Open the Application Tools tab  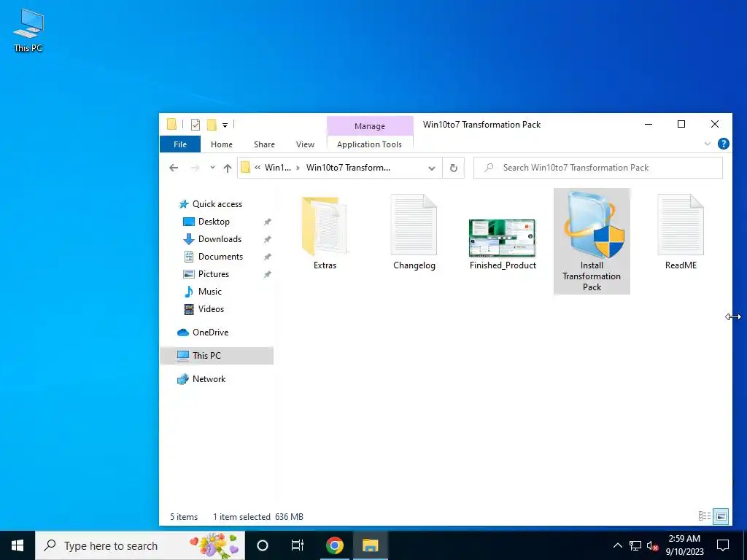coord(369,144)
